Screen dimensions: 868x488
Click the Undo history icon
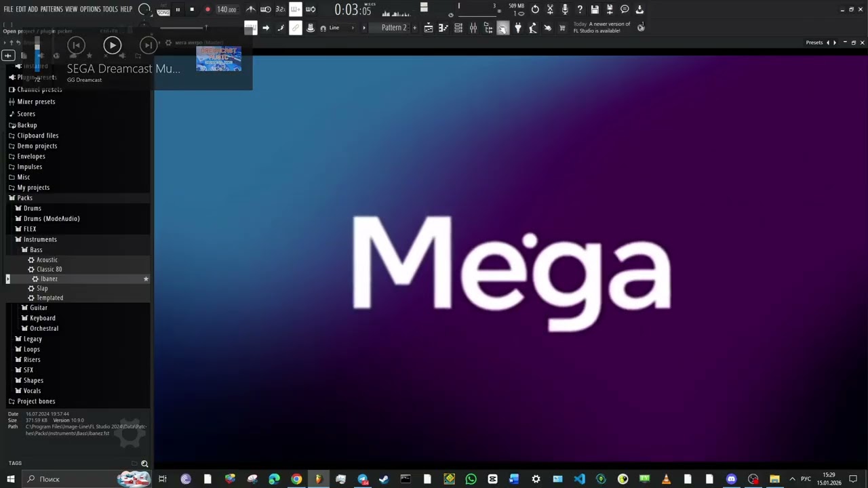(535, 9)
